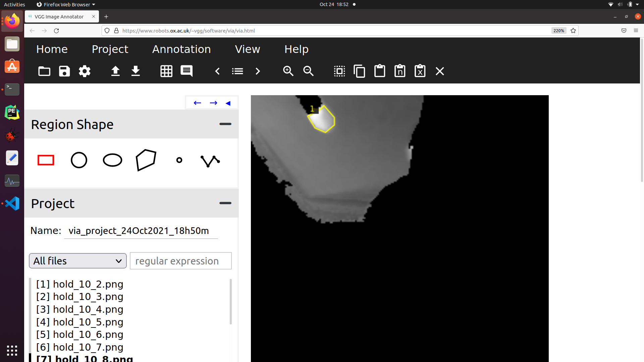Open Firefox application menu hamburger

pos(636,31)
